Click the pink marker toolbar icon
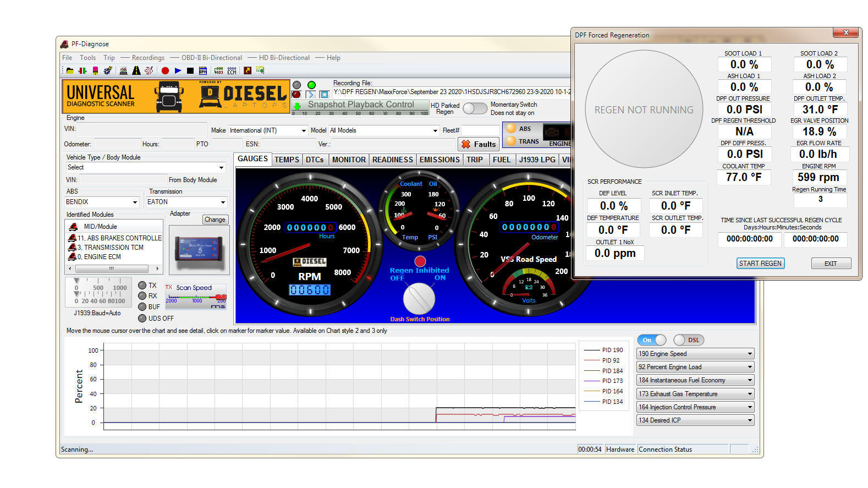 (95, 70)
